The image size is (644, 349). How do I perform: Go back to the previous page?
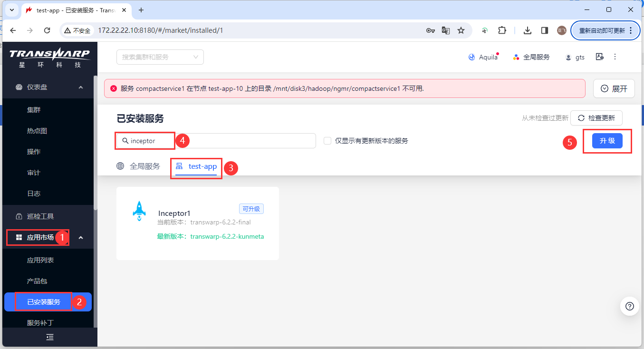[x=13, y=30]
